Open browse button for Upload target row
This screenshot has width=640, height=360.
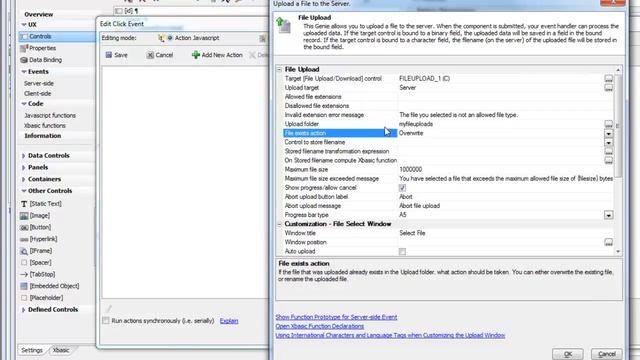click(608, 87)
